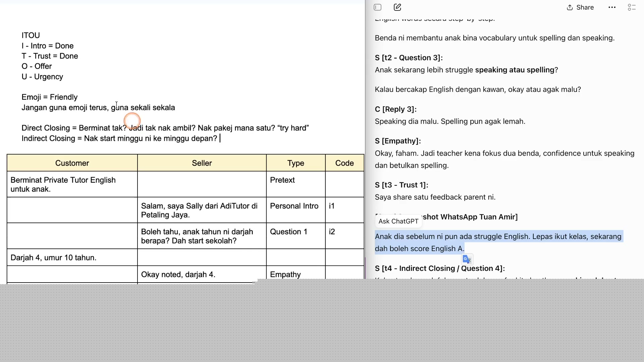Click the 'Berminat Private Tutor English' customer cell
The image size is (644, 362).
point(72,184)
